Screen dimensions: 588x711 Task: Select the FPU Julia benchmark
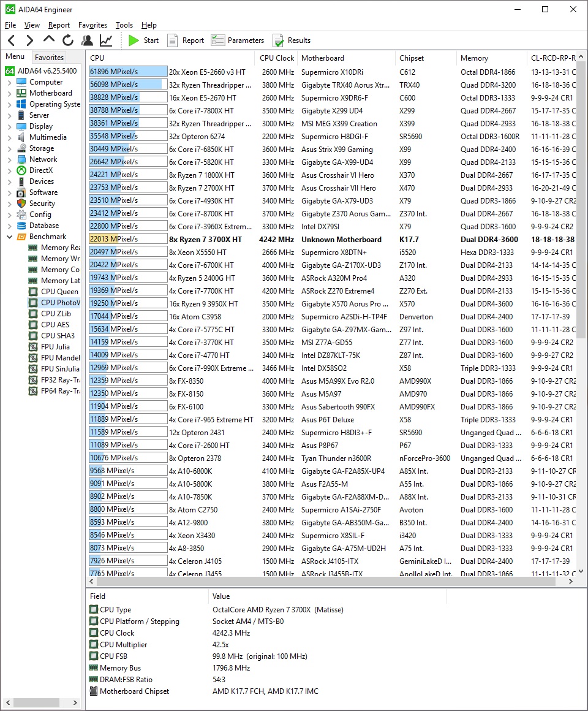[x=55, y=347]
